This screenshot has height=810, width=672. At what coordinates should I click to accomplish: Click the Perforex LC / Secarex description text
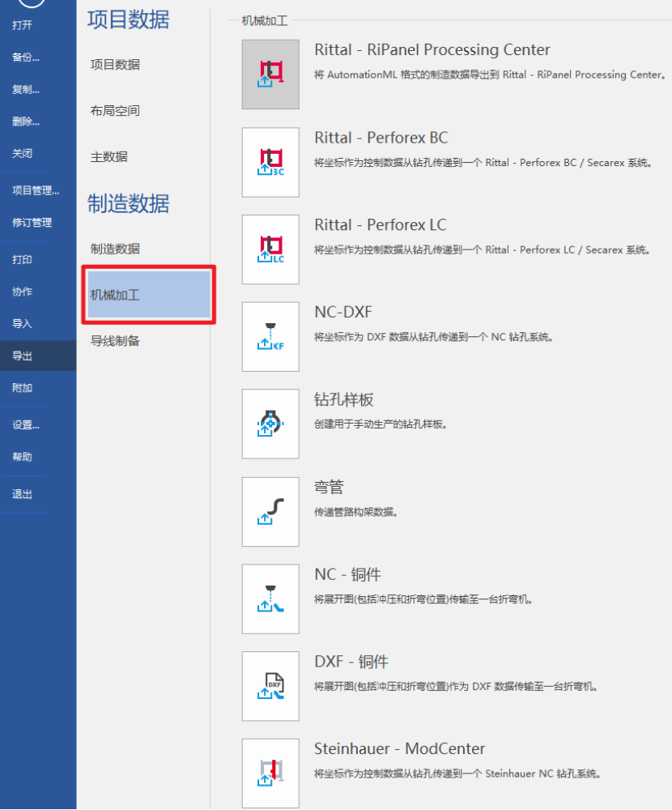coord(483,250)
